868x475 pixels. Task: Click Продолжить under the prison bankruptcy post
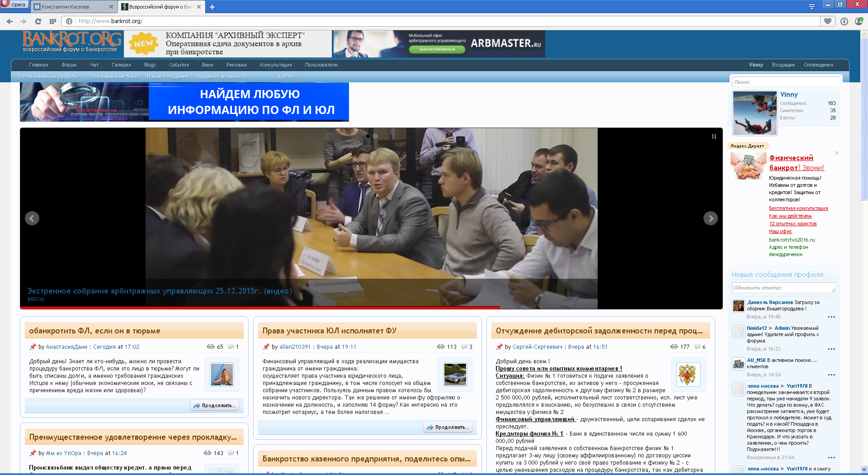click(x=215, y=406)
